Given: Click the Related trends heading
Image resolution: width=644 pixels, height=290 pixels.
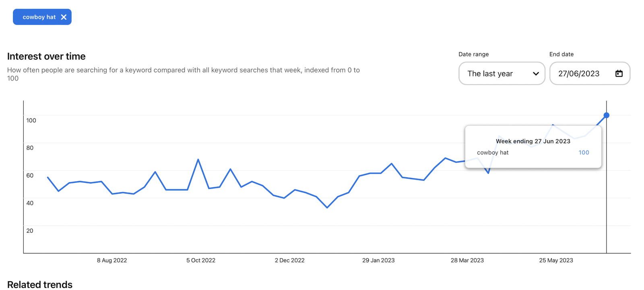Looking at the screenshot, I should [40, 284].
